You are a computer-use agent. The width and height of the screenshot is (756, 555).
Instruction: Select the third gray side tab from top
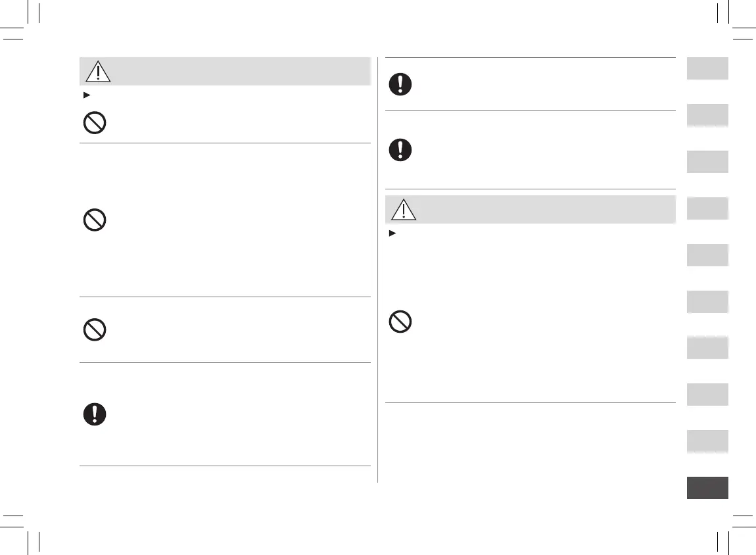[x=707, y=162]
